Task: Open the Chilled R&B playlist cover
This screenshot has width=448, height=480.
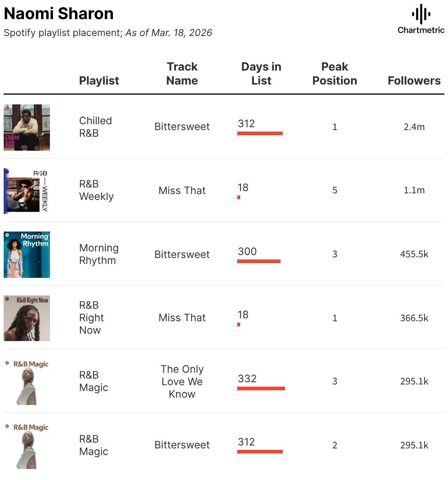Action: (x=27, y=128)
